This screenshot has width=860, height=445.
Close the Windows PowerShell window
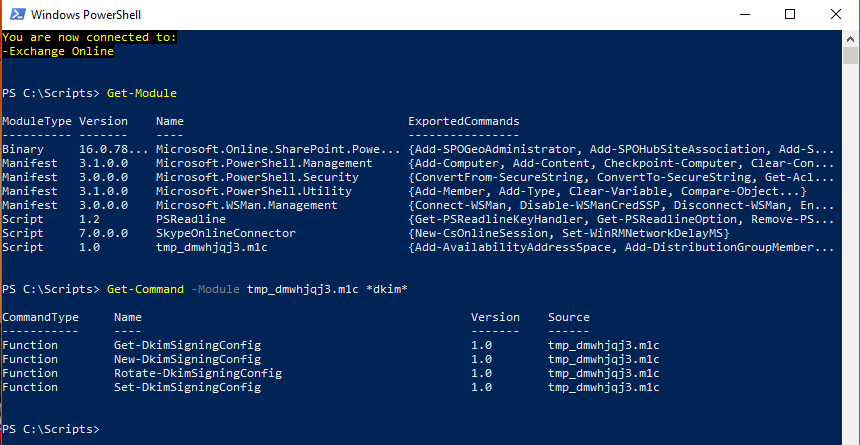pos(835,15)
